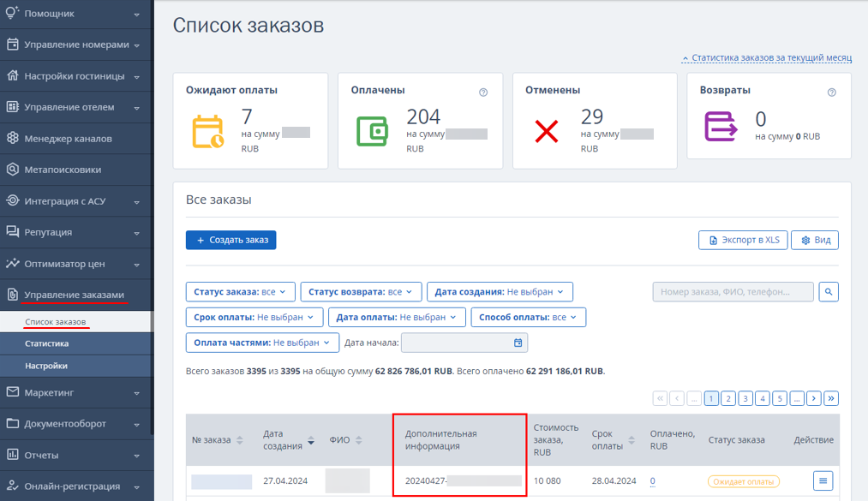Expand the Маркетинг sidebar section
Viewport: 868px width, 501px height.
tap(76, 392)
